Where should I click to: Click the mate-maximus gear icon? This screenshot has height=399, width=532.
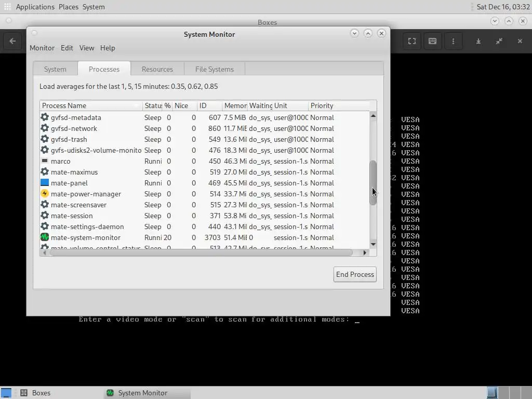click(x=45, y=171)
